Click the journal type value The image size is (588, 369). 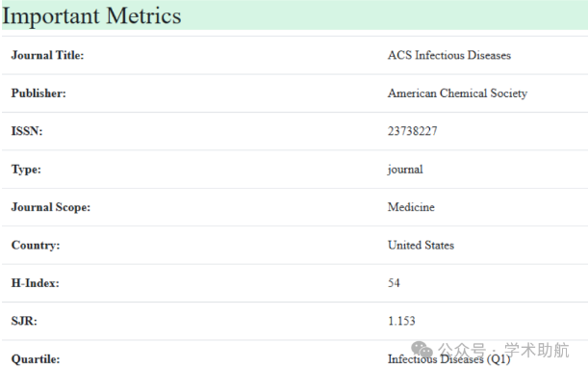coord(405,170)
